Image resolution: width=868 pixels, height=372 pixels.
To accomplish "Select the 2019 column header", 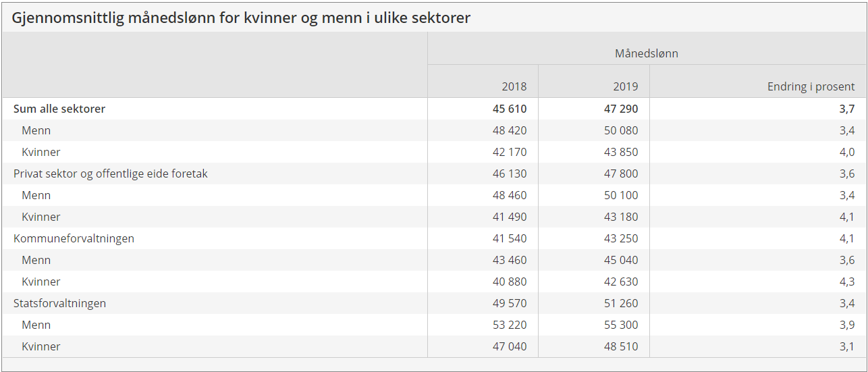I will pyautogui.click(x=624, y=86).
